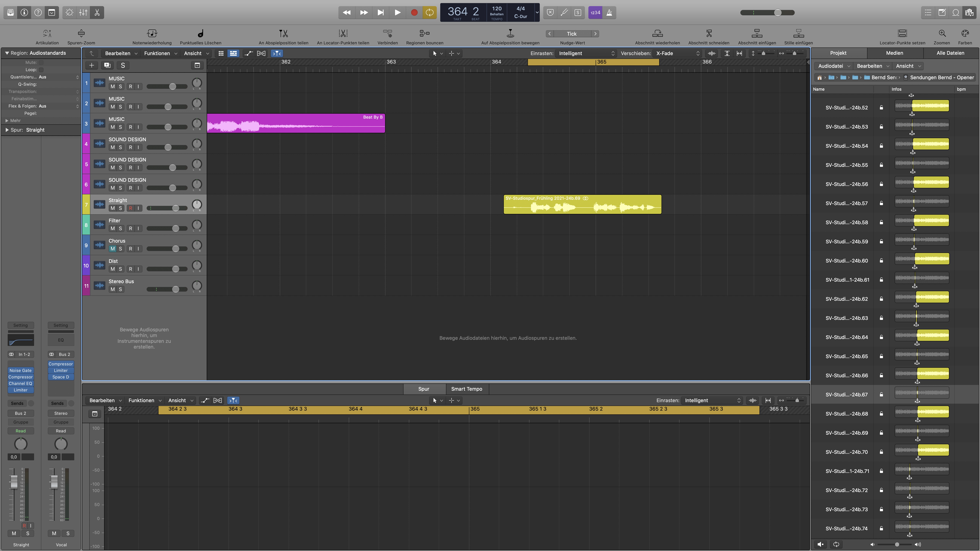The width and height of the screenshot is (980, 551).
Task: Toggle the Region Loop checkbox
Action: (x=41, y=70)
